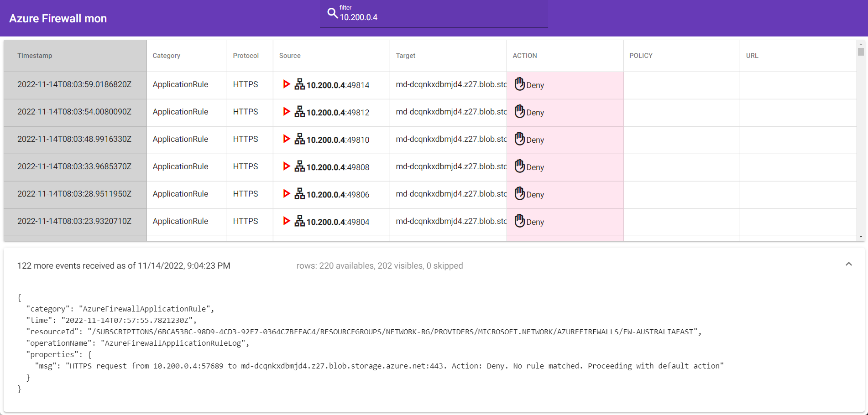The image size is (868, 415).
Task: Click network icon beside 10.200.0.4:49810
Action: 299,139
